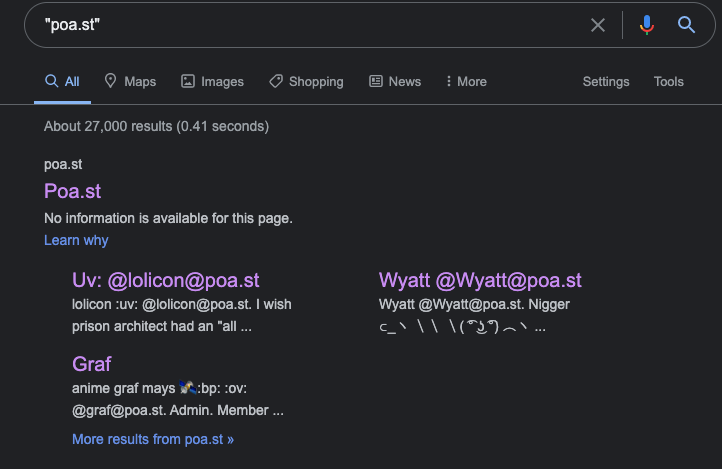The width and height of the screenshot is (722, 469).
Task: Click the magnifier icon in the All tab
Action: (52, 81)
